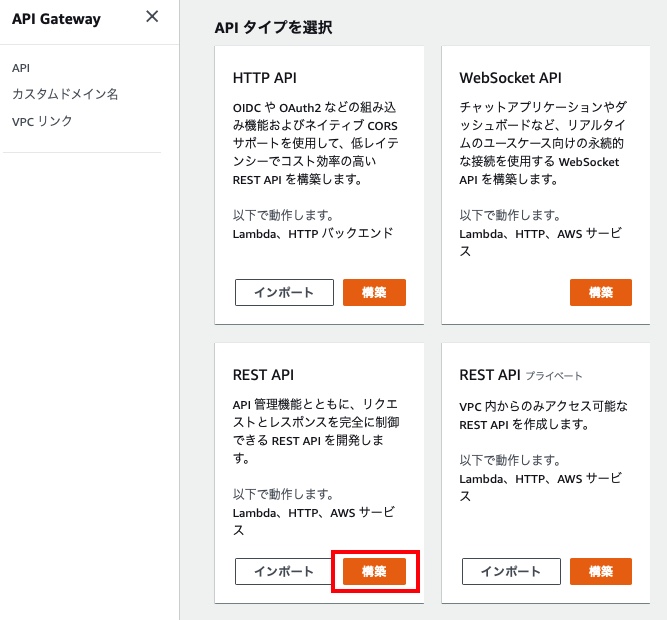Click the チャットアプリケーション description text
667x620 pixels.
click(x=543, y=143)
